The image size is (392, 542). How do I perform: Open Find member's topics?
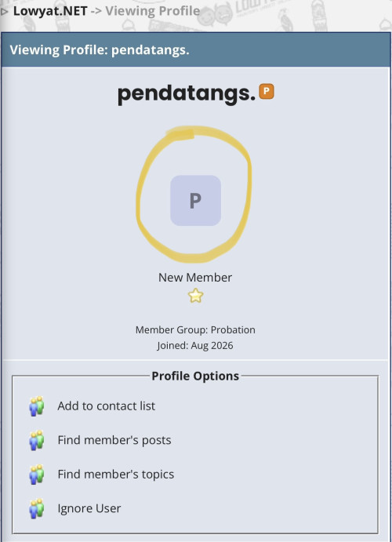pyautogui.click(x=116, y=475)
